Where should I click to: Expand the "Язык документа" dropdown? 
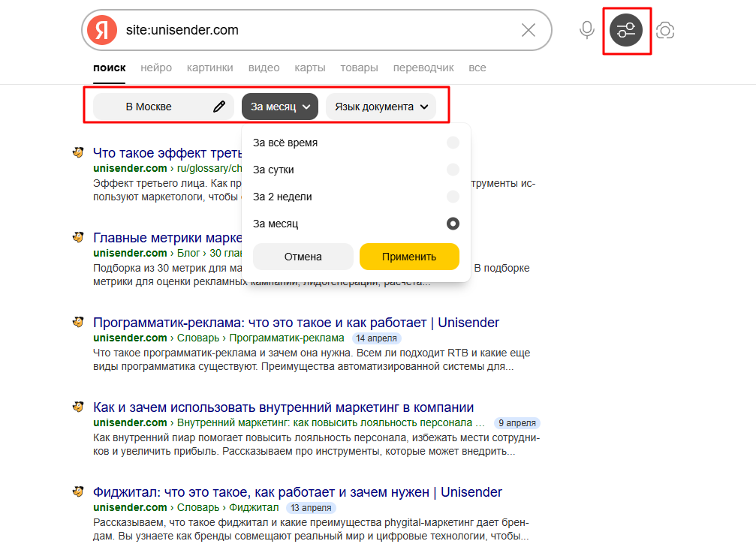(381, 107)
